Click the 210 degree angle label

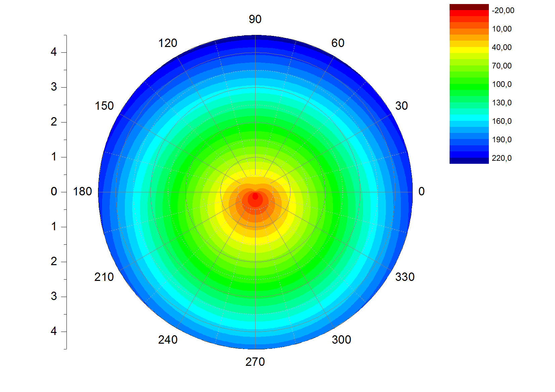[x=104, y=277]
